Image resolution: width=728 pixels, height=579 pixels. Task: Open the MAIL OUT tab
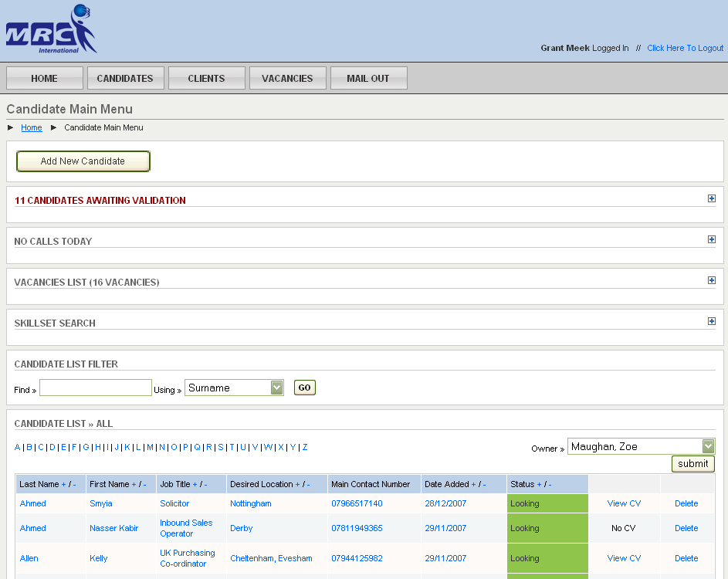368,77
